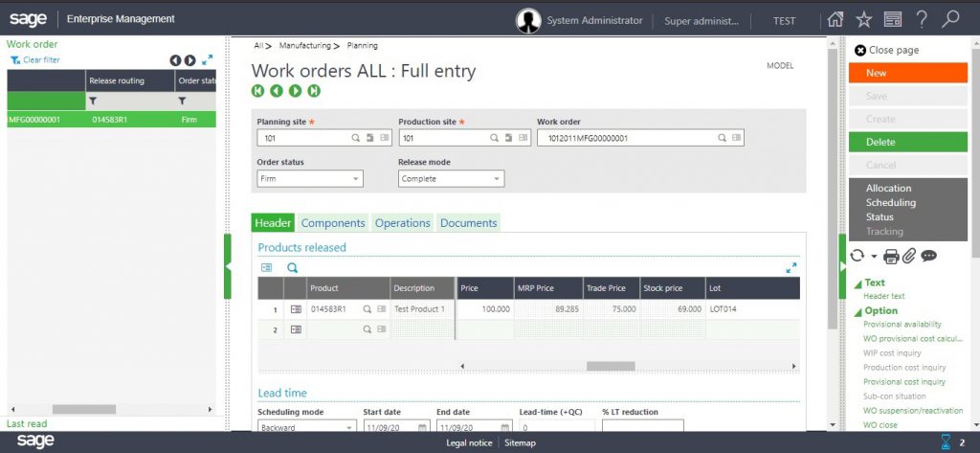The height and width of the screenshot is (453, 980).
Task: Select the Header tab
Action: [x=273, y=223]
